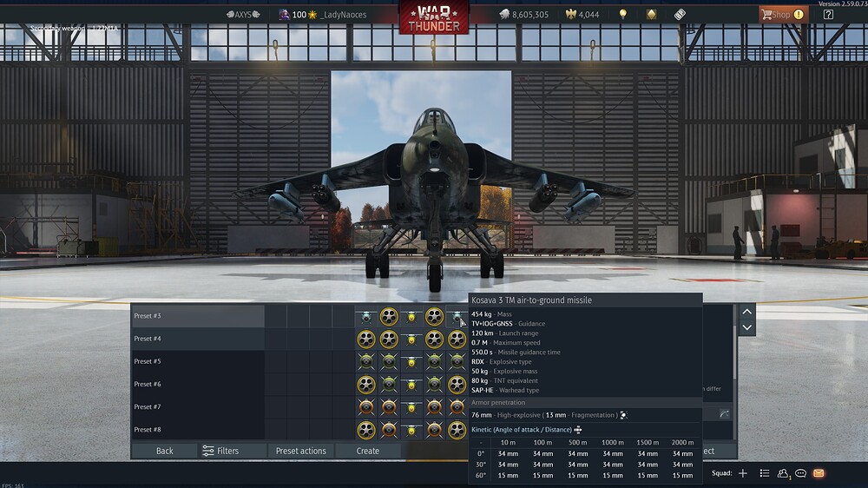Image resolution: width=868 pixels, height=488 pixels.
Task: Select the outer-right orange bomb in Preset #7
Action: 457,407
